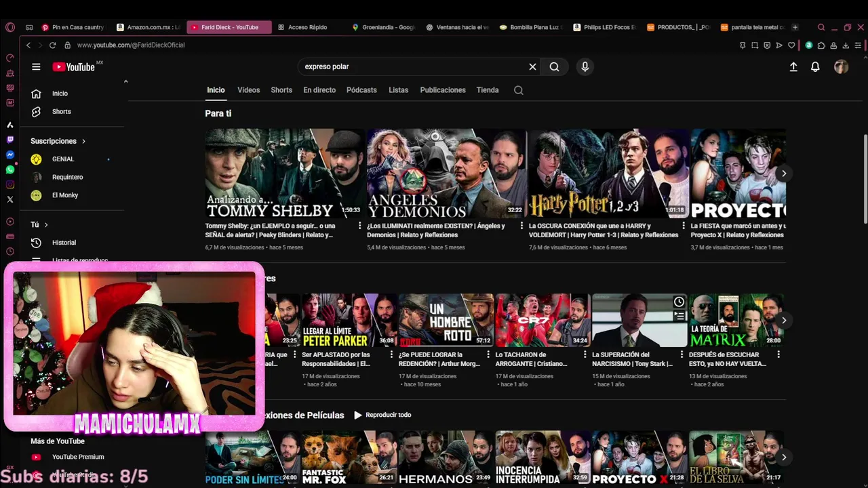The height and width of the screenshot is (488, 868).
Task: Open GX Corner gamepad icon in tab bar
Action: (29, 27)
